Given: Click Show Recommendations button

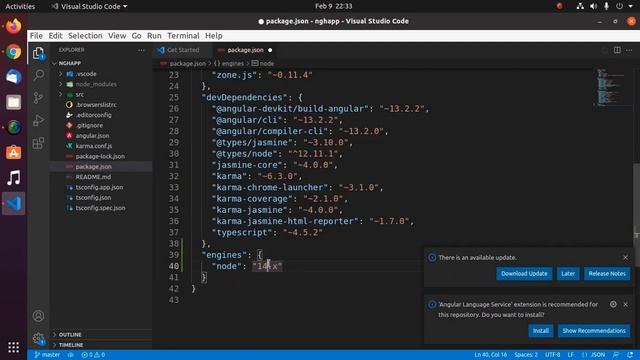Looking at the screenshot, I should 594,331.
